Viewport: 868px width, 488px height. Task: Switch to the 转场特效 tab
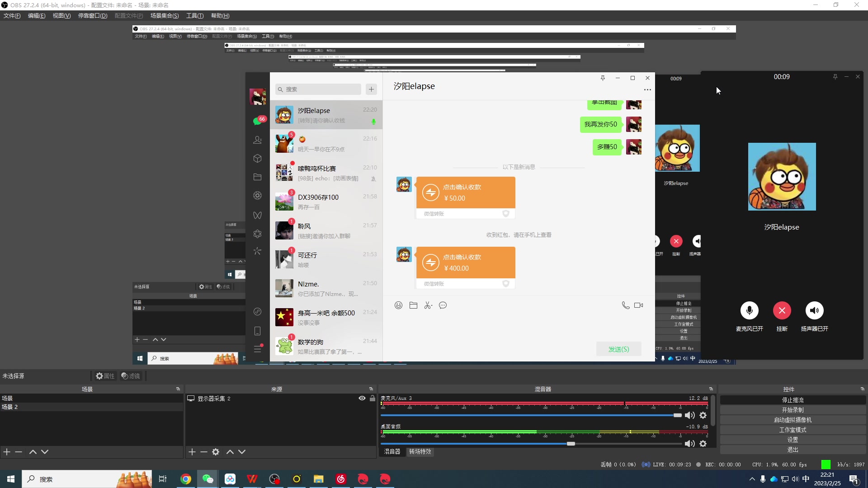click(420, 451)
